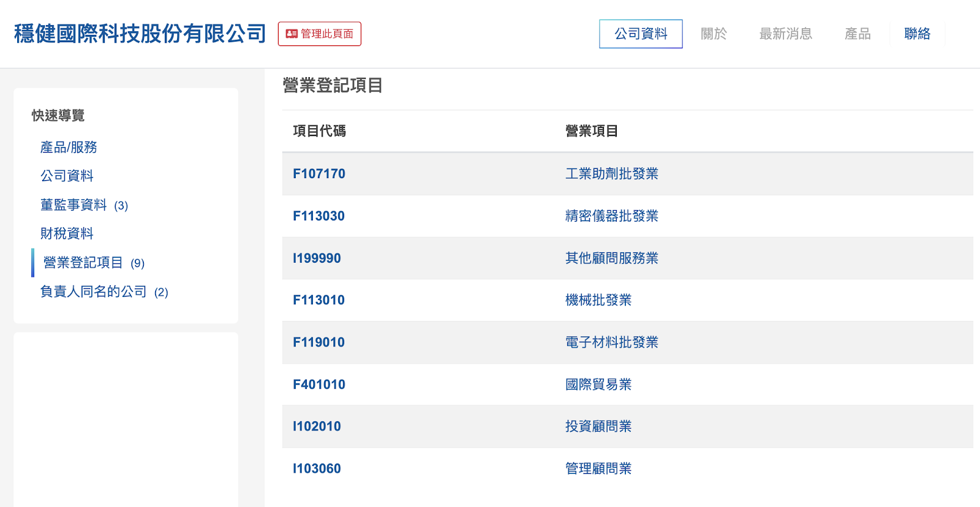
Task: Open the company title 穩健國際科技股份有限公司
Action: click(x=140, y=34)
